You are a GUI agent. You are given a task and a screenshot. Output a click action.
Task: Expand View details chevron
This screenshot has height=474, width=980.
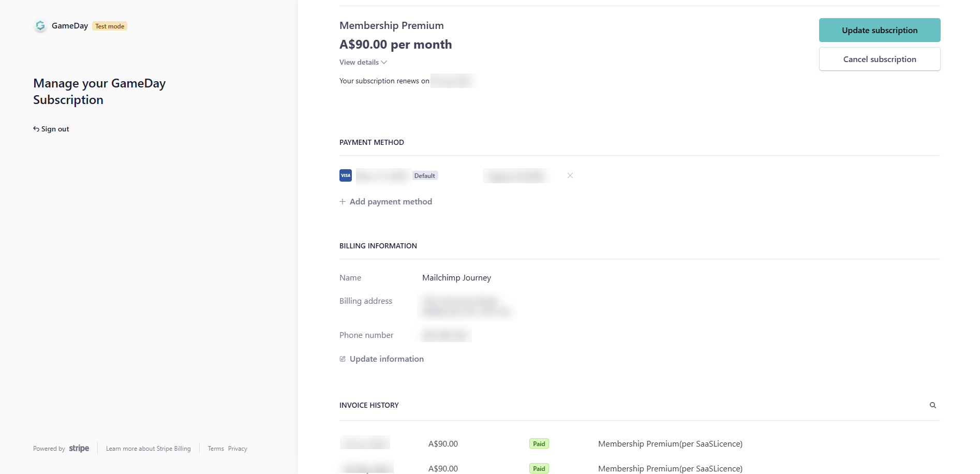(x=384, y=62)
